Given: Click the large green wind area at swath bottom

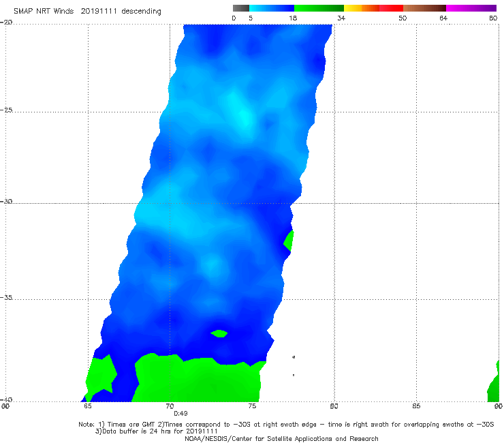Looking at the screenshot, I should (x=200, y=380).
